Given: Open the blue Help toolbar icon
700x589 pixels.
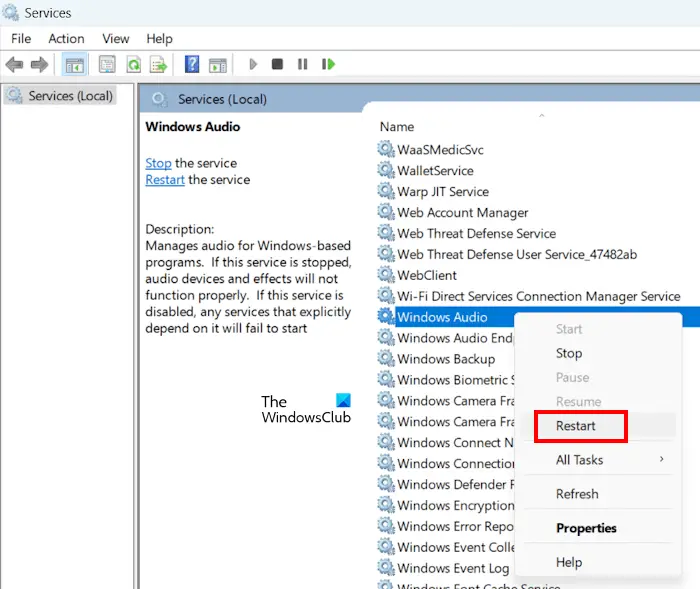Looking at the screenshot, I should pos(193,65).
